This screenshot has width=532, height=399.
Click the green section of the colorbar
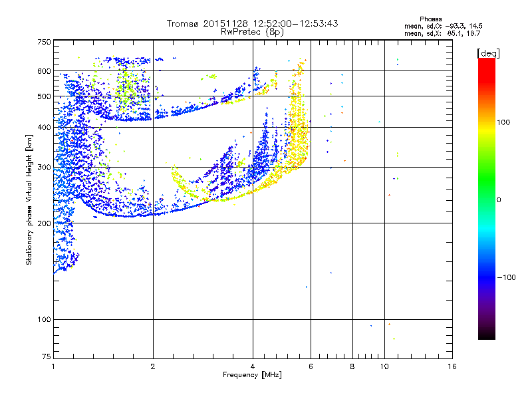pos(487,180)
